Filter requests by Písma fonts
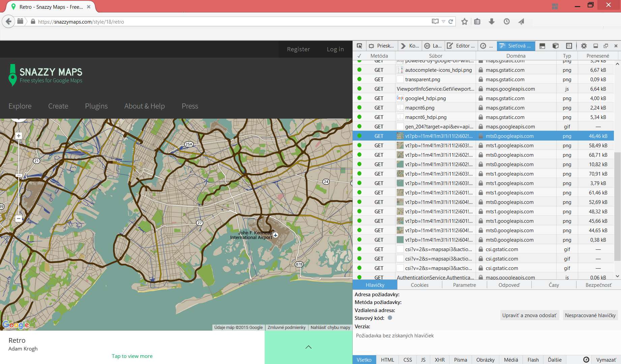This screenshot has width=621, height=364. 461,360
